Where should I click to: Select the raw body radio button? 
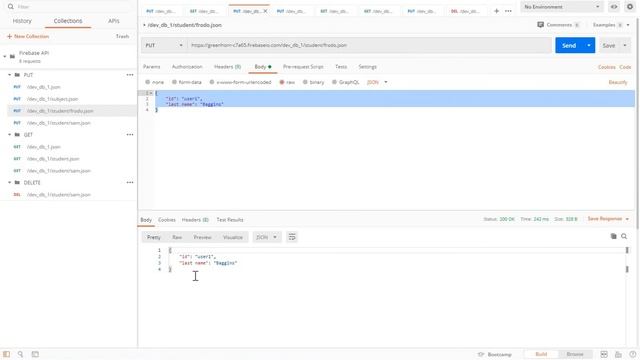tap(282, 82)
